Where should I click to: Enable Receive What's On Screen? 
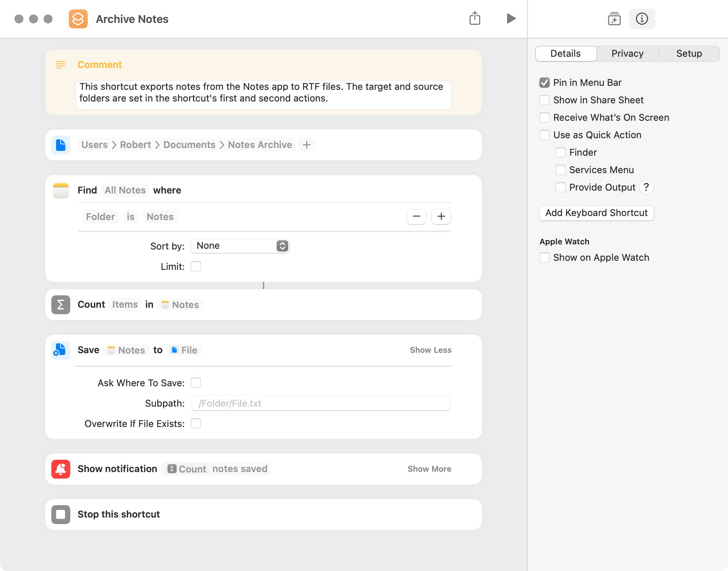pyautogui.click(x=545, y=117)
